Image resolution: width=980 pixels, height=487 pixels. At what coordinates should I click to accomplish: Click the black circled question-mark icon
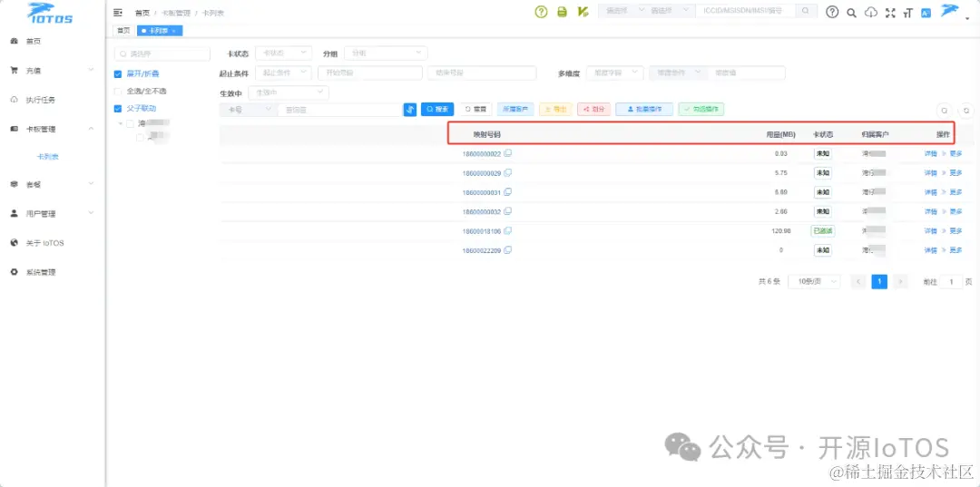tap(832, 12)
